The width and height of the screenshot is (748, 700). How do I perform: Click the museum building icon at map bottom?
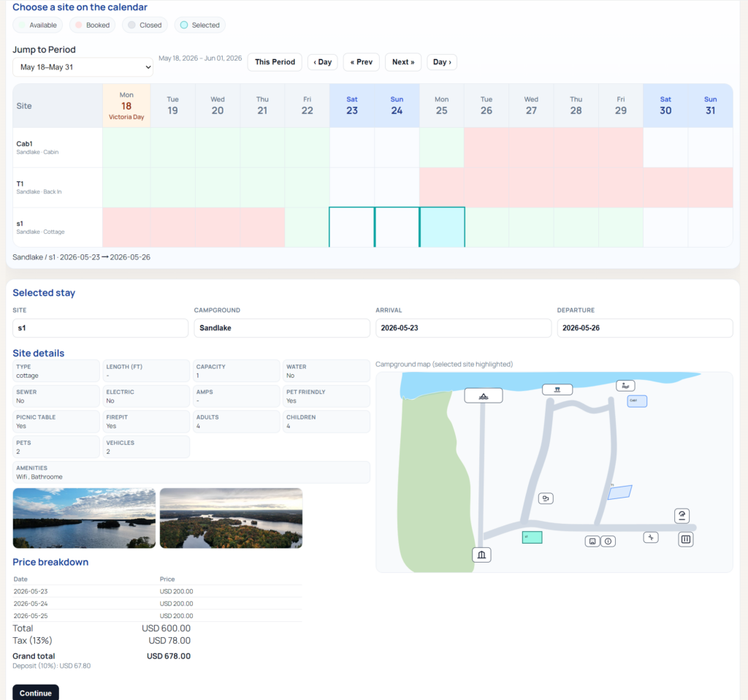click(481, 555)
